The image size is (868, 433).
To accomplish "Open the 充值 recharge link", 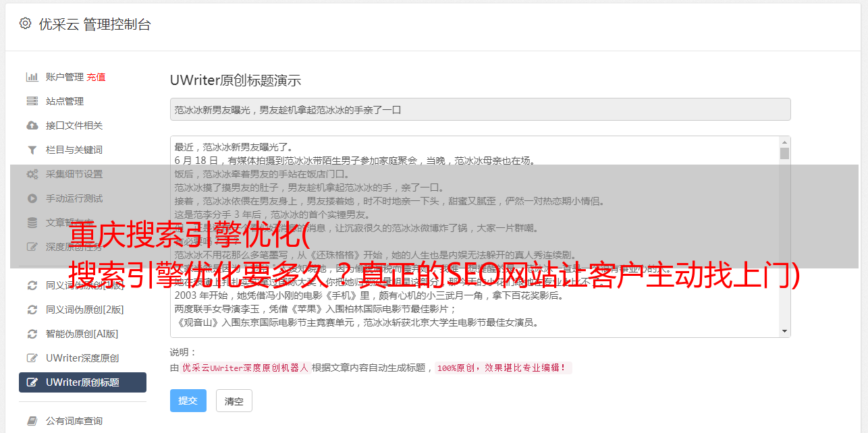I will click(96, 77).
